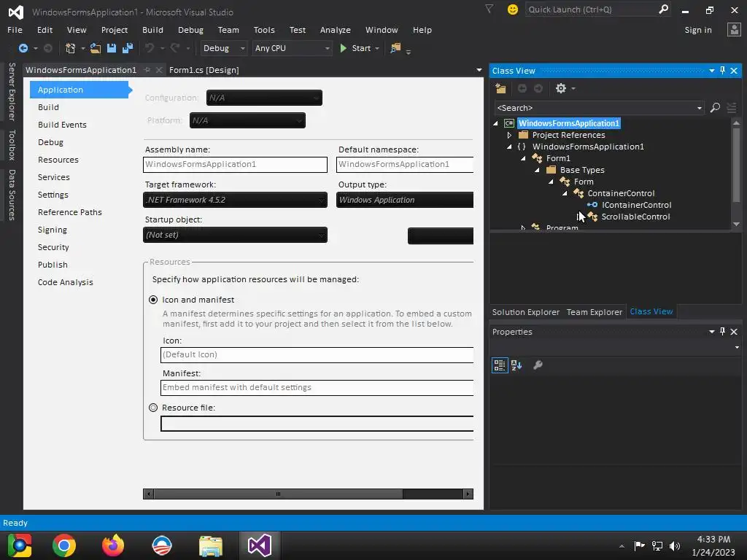Pin the Class View panel
Screen dimensions: 747x560
tap(723, 71)
